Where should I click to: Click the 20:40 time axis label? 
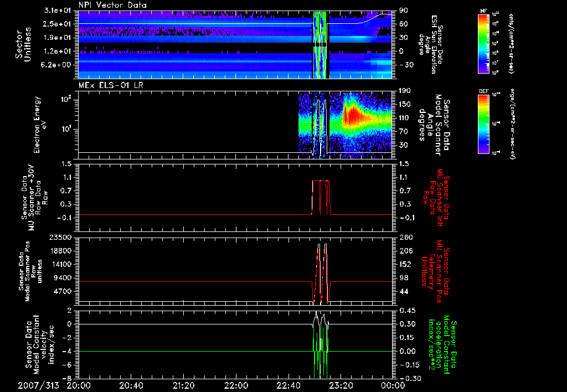(131, 386)
